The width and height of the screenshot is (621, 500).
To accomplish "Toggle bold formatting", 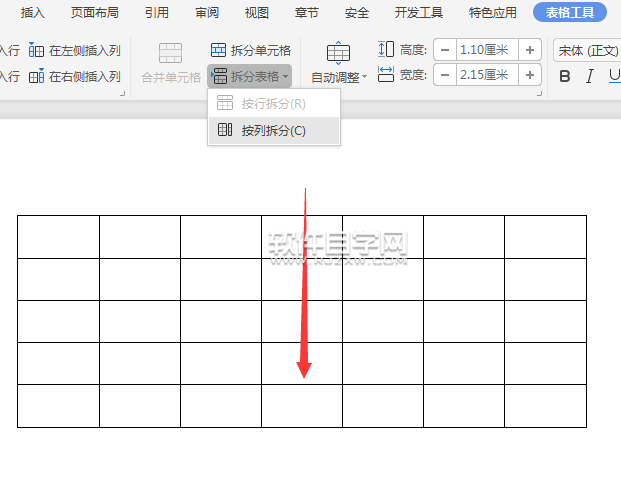I will pos(565,76).
